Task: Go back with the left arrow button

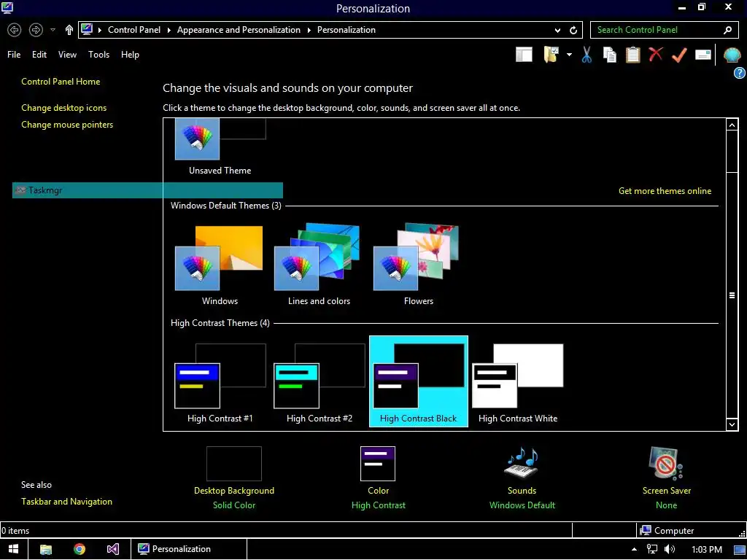Action: pos(15,30)
